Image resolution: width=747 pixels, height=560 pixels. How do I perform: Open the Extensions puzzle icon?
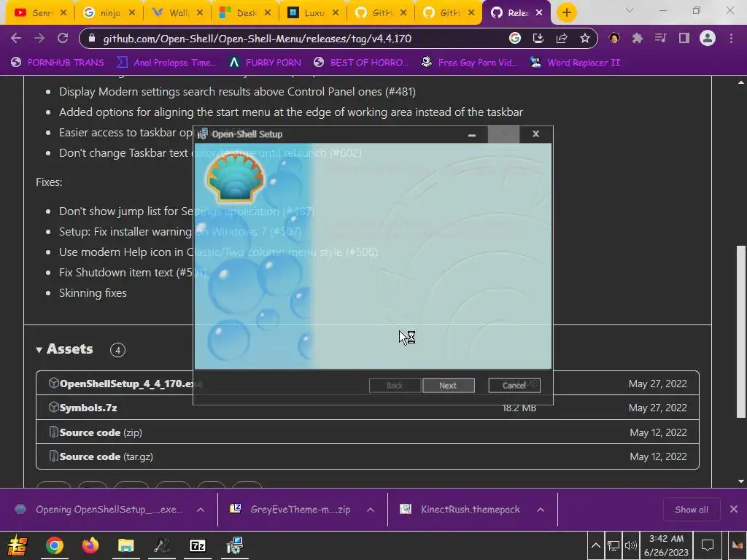pyautogui.click(x=638, y=39)
